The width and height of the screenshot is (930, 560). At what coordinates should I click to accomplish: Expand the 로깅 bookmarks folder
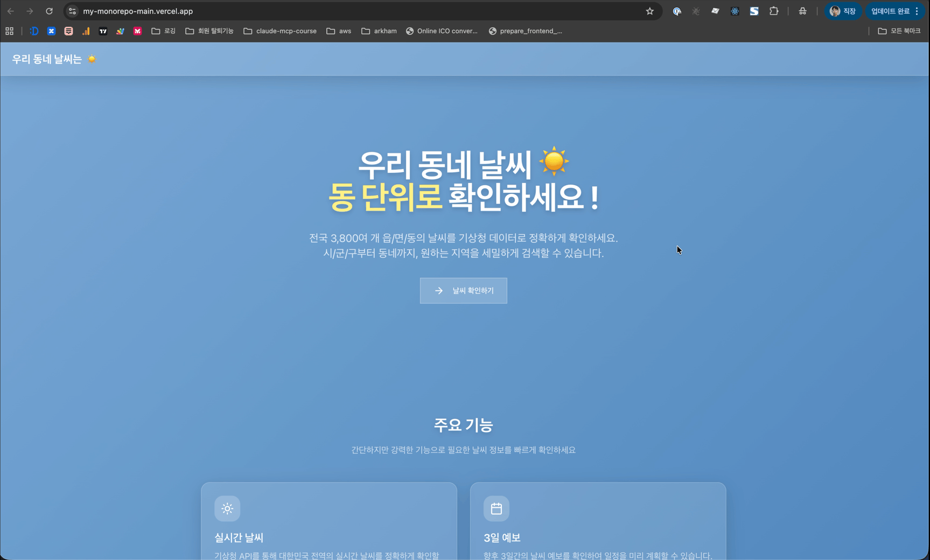[x=163, y=31]
